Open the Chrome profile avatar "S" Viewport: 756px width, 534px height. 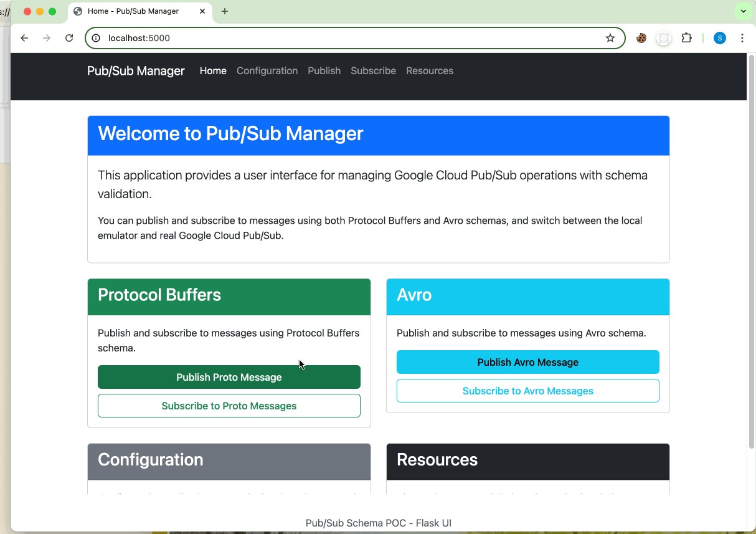coord(720,38)
